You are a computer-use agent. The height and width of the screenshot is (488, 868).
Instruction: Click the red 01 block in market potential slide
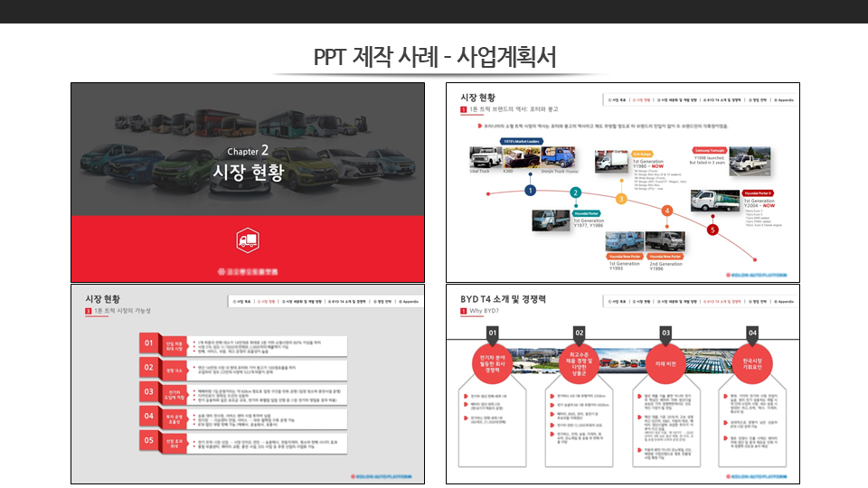pyautogui.click(x=150, y=343)
